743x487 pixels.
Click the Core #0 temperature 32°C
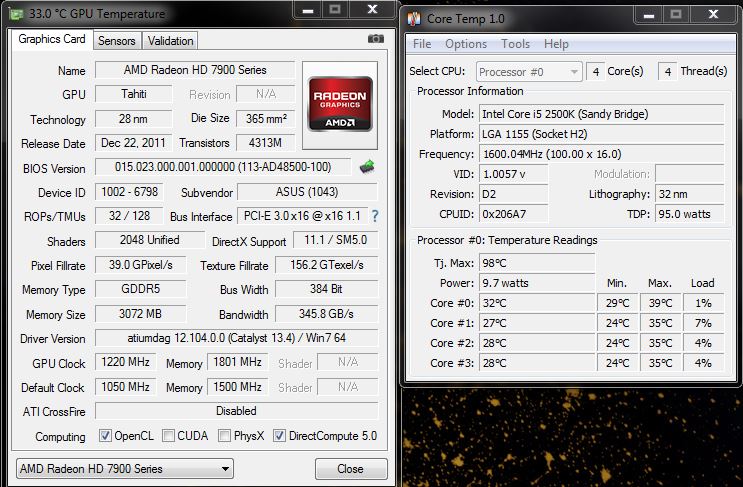[537, 303]
